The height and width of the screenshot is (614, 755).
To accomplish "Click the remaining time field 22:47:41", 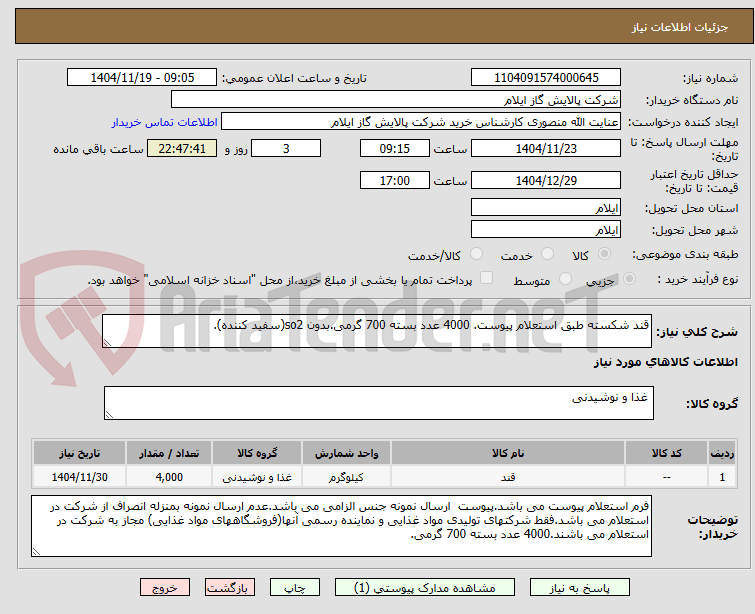I will (182, 148).
